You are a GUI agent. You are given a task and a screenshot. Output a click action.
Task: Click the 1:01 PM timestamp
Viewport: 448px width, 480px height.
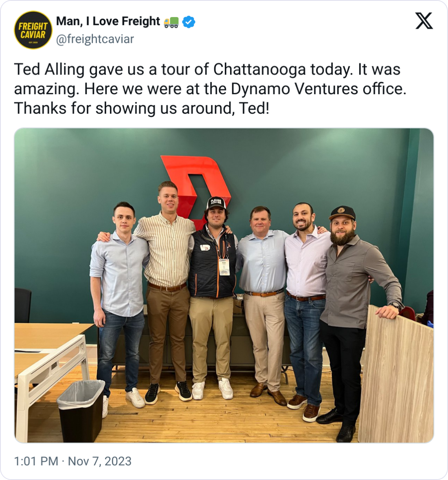point(36,461)
